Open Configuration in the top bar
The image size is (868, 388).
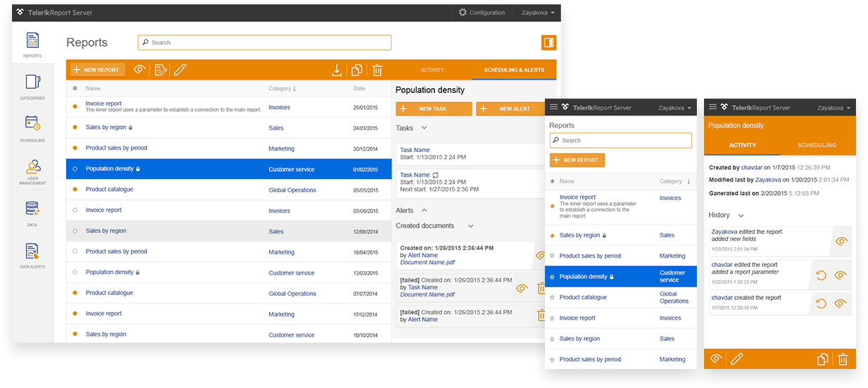point(482,13)
